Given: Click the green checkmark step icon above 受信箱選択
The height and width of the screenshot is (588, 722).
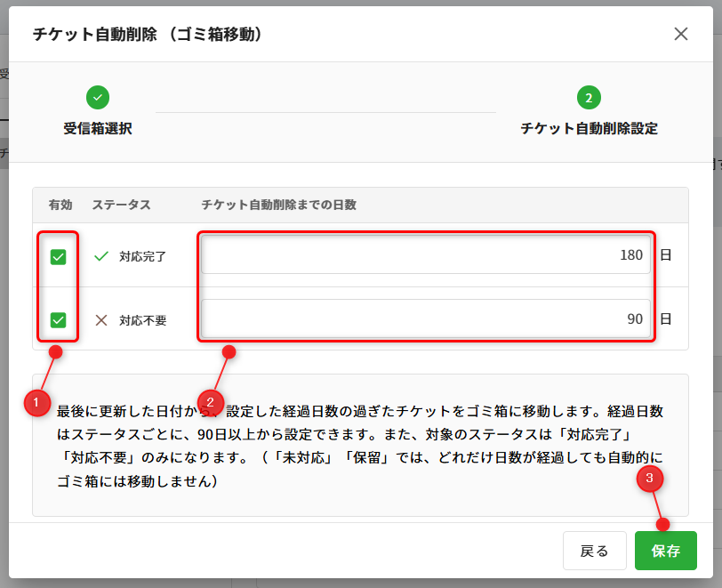Looking at the screenshot, I should 98,97.
